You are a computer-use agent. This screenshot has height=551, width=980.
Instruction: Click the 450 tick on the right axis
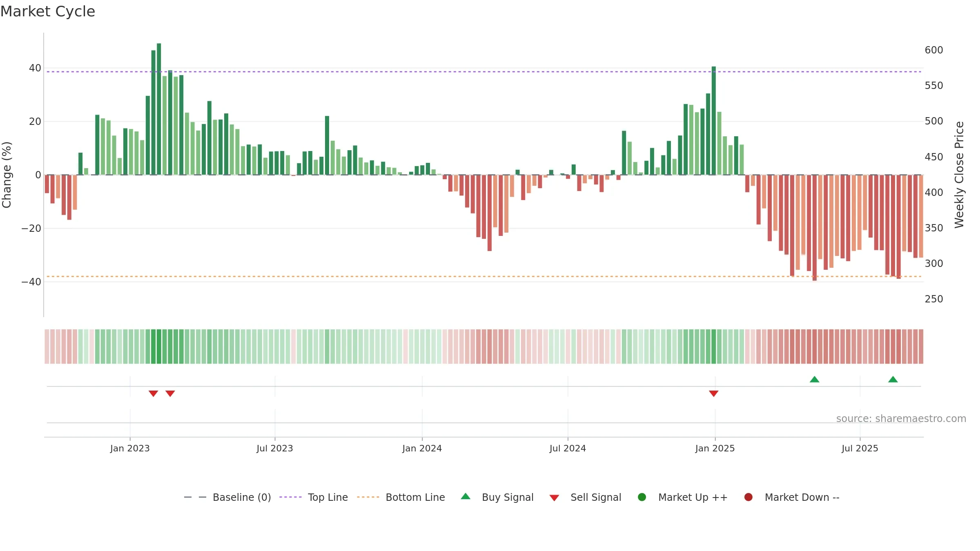tap(934, 157)
